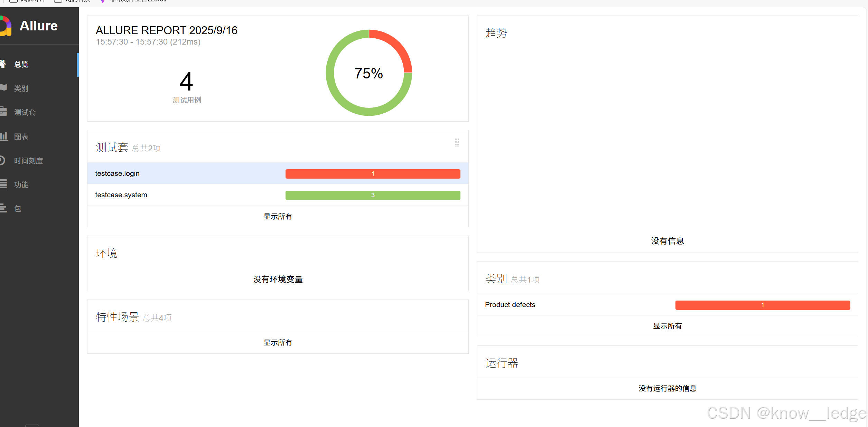Image resolution: width=868 pixels, height=427 pixels.
Task: Click the 测试套 suitcase icon
Action: [x=4, y=112]
